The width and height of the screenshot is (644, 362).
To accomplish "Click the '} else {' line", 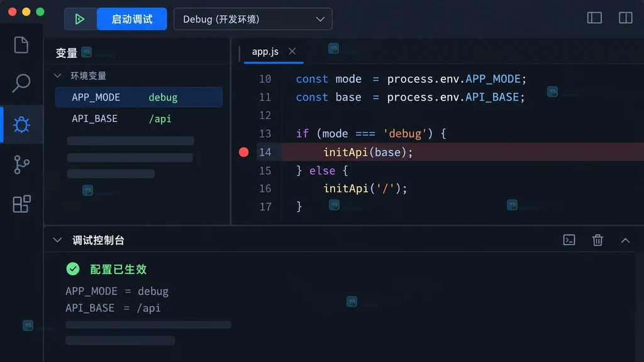I will point(322,170).
